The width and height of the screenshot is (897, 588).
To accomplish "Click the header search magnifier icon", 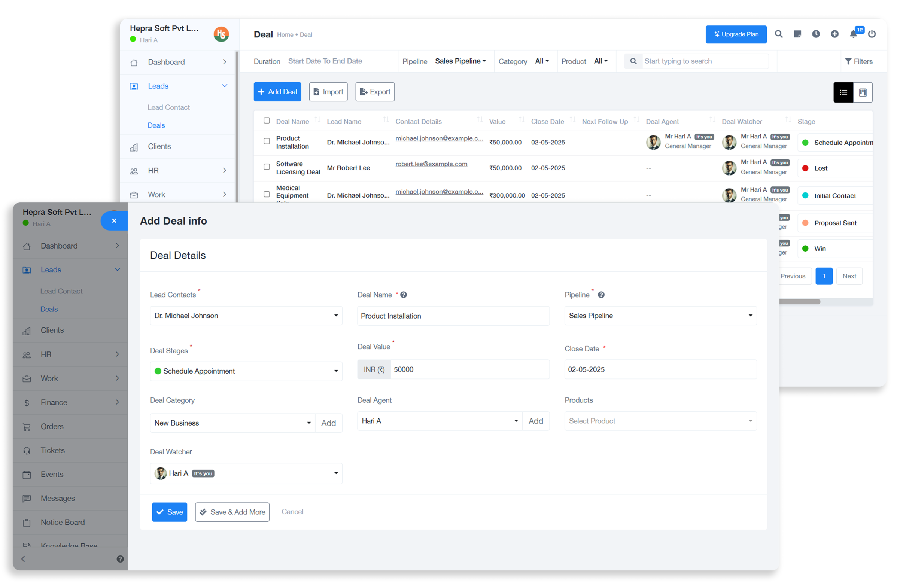I will (x=779, y=34).
